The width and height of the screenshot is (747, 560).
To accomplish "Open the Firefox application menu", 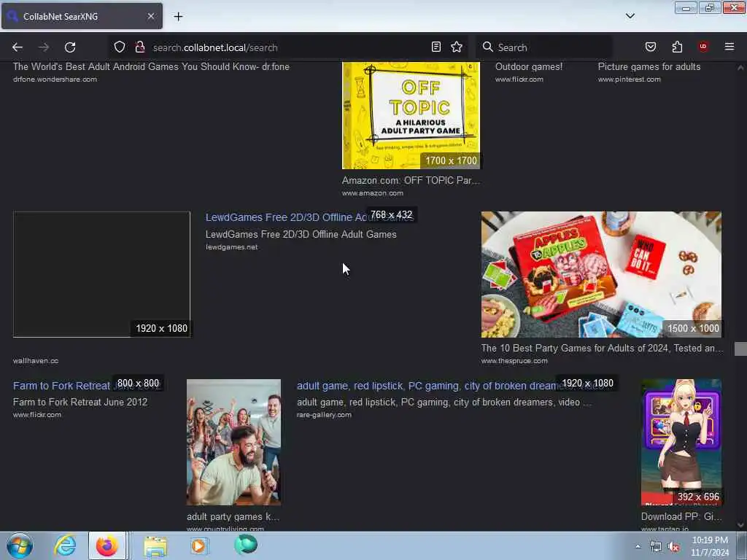I will pos(729,47).
